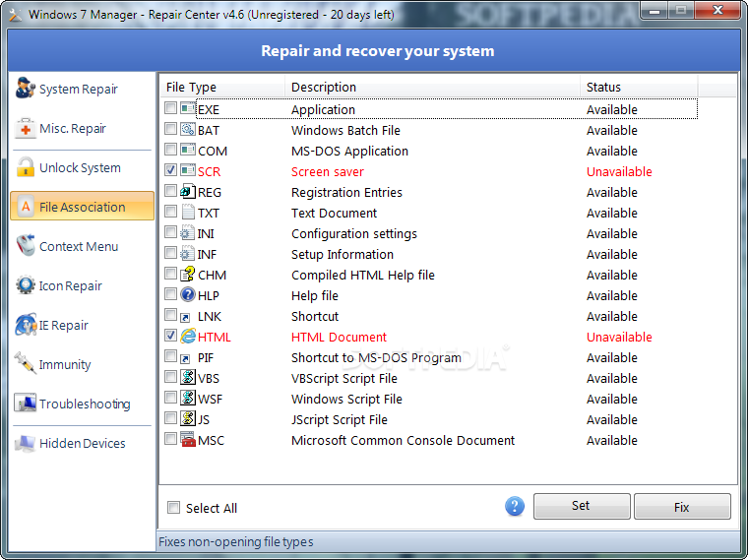Click the MSC red toolbox icon
The width and height of the screenshot is (748, 560).
pyautogui.click(x=188, y=439)
